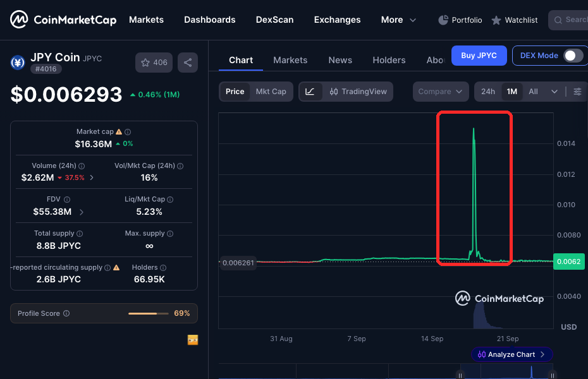This screenshot has width=588, height=379.
Task: Click the right range handle of chart navigator
Action: [553, 375]
